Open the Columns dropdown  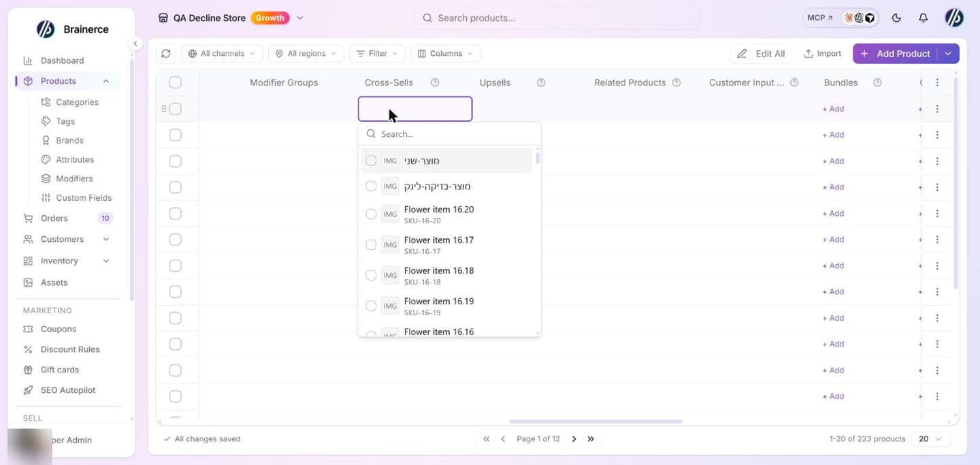coord(446,53)
